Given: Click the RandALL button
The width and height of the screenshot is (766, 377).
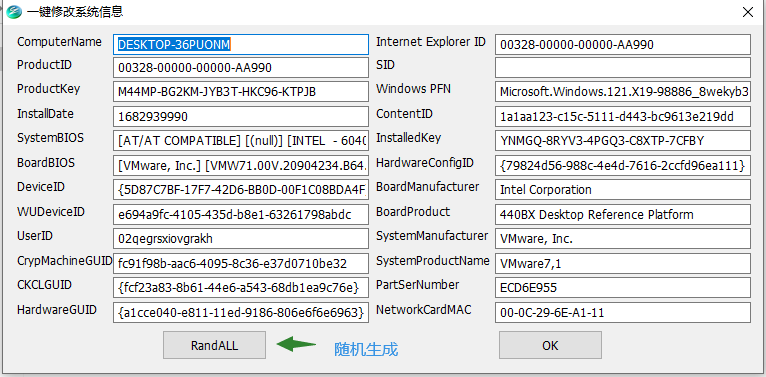Looking at the screenshot, I should coord(214,345).
